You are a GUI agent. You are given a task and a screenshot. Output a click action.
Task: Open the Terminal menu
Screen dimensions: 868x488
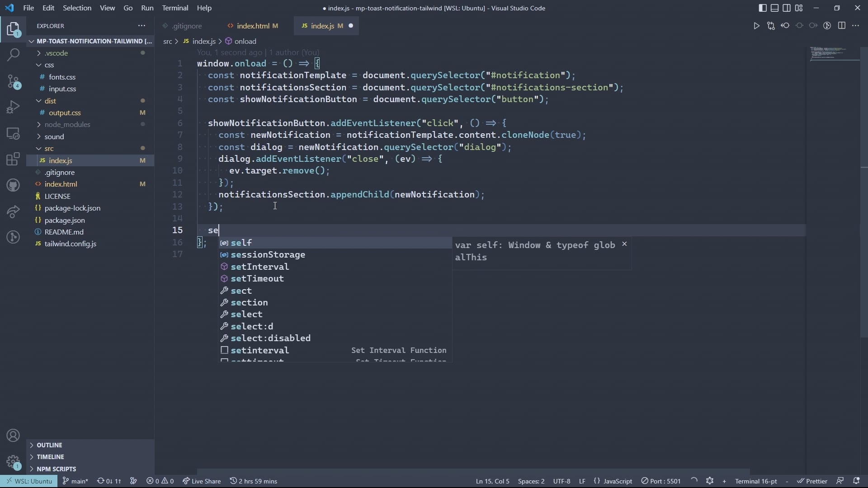pyautogui.click(x=175, y=8)
